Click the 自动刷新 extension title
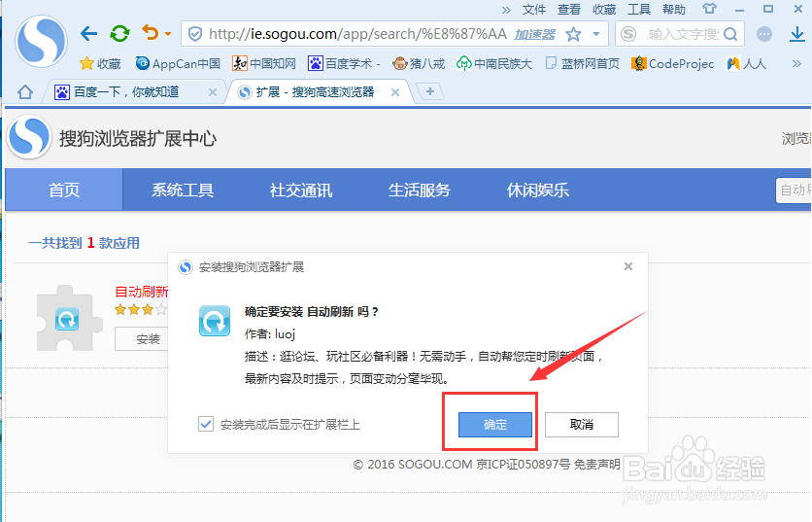This screenshot has width=812, height=522. point(141,292)
